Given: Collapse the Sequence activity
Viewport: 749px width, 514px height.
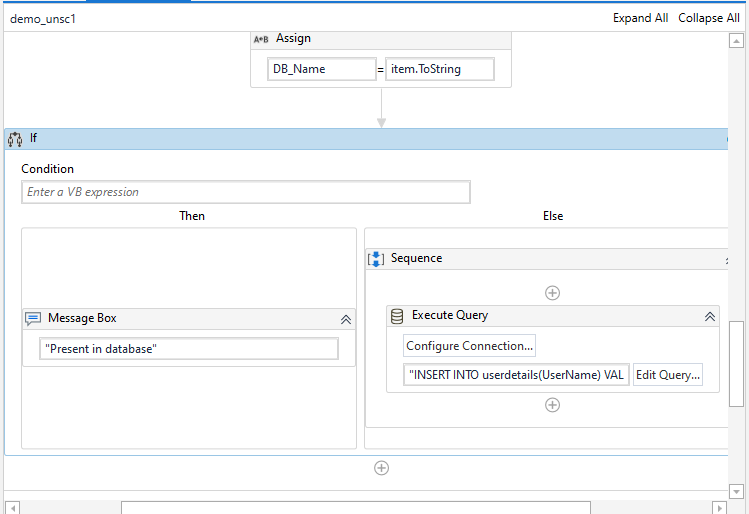Looking at the screenshot, I should pos(727,259).
